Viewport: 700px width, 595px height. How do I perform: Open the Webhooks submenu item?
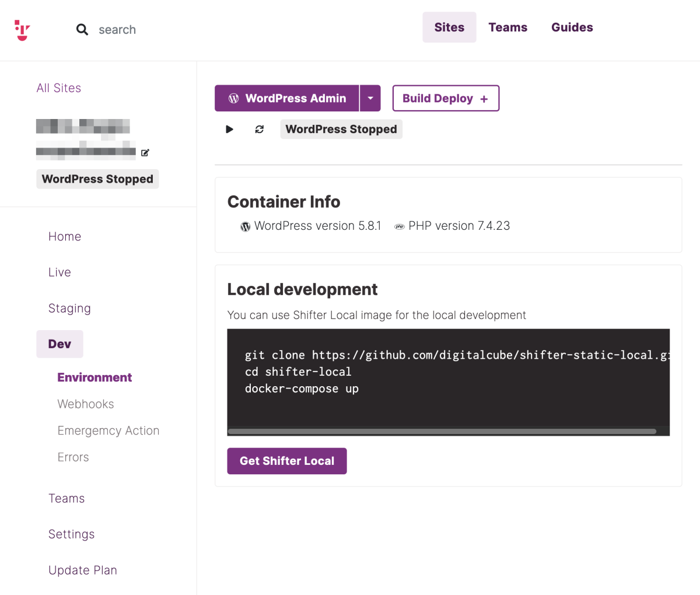[x=86, y=404]
